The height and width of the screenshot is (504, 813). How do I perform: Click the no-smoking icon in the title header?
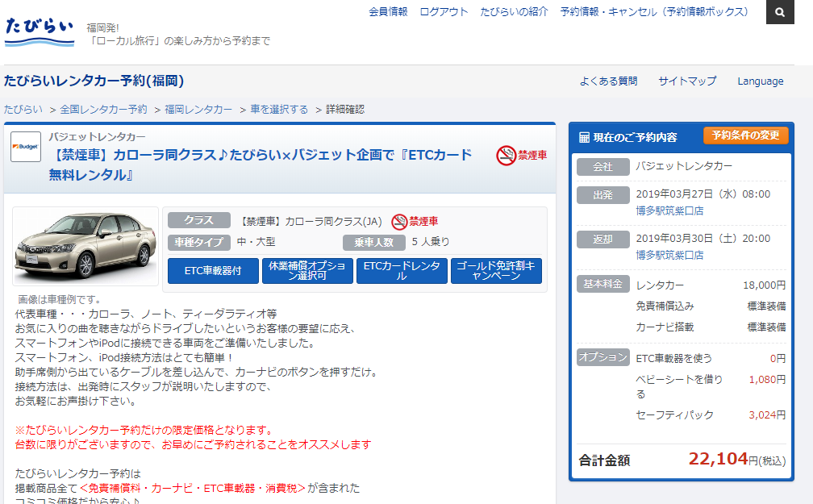pyautogui.click(x=506, y=155)
